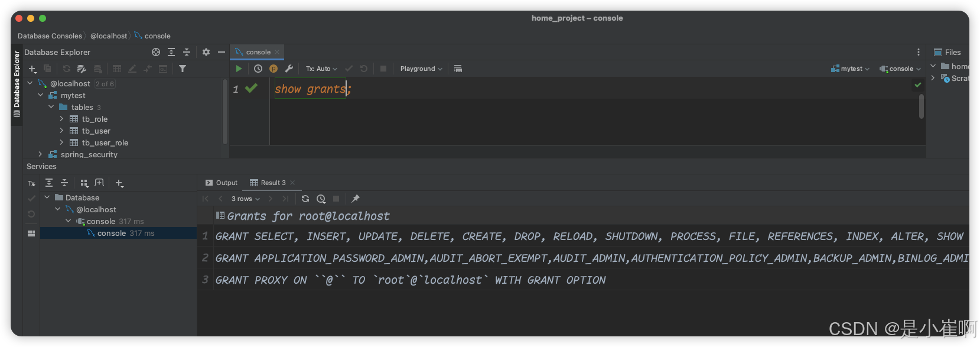Open Database Explorer gear settings
Screen dimensions: 980x347
(x=206, y=52)
